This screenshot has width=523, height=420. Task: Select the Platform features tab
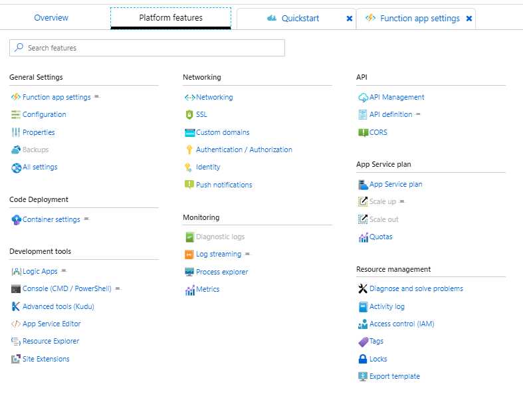coord(171,18)
